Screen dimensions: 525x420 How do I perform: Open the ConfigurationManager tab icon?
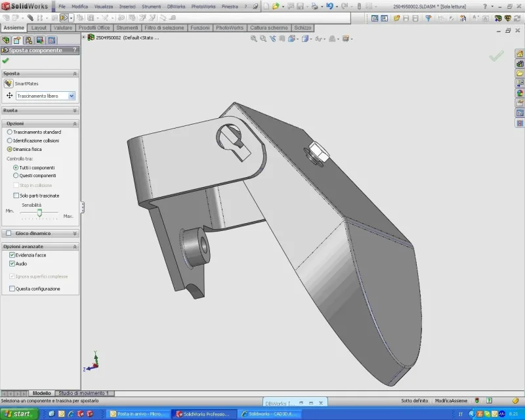29,40
